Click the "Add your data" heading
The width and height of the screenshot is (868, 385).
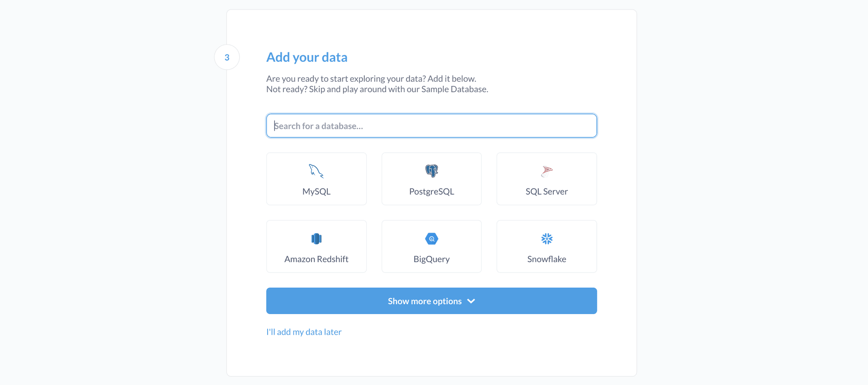[x=307, y=57]
